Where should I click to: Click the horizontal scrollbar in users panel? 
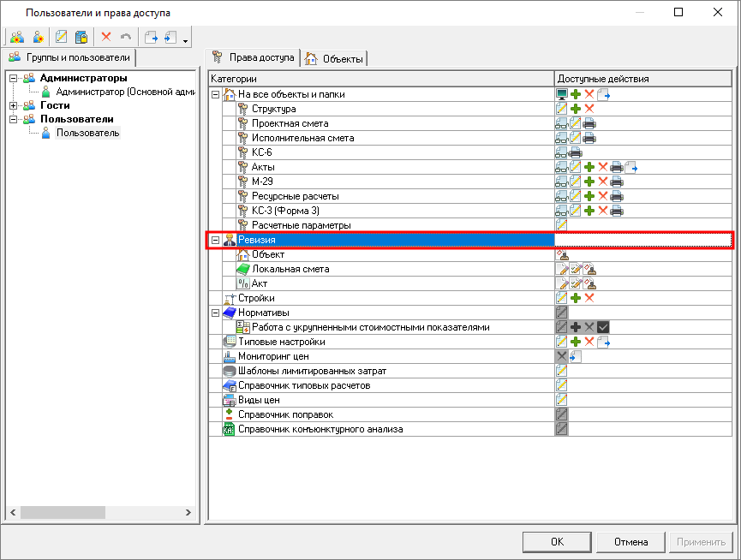coord(64,512)
